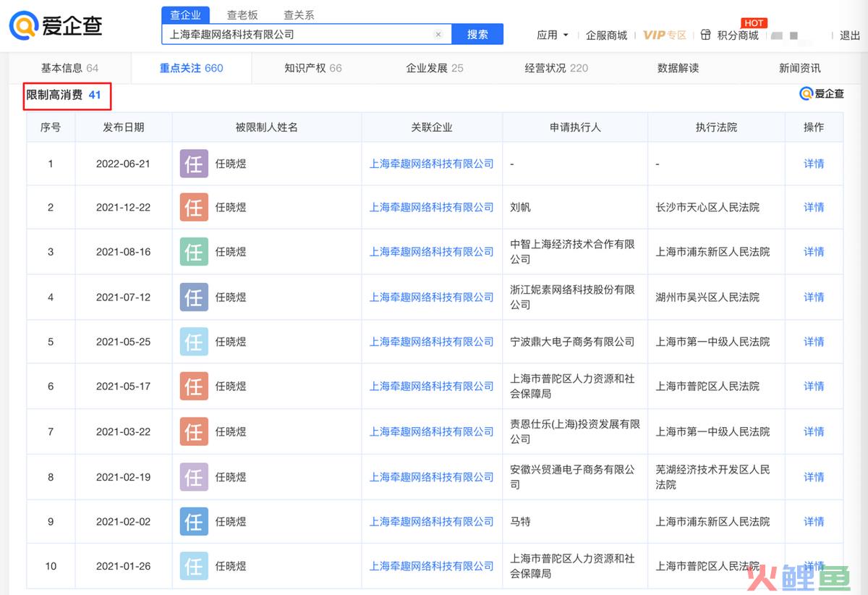The height and width of the screenshot is (595, 868).
Task: Open 详情 for the 2021-02-19 record
Action: tap(814, 477)
